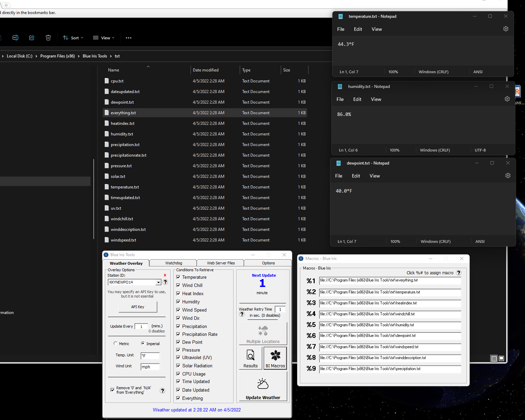
Task: Toggle the Heat Index checkbox
Action: tap(178, 293)
